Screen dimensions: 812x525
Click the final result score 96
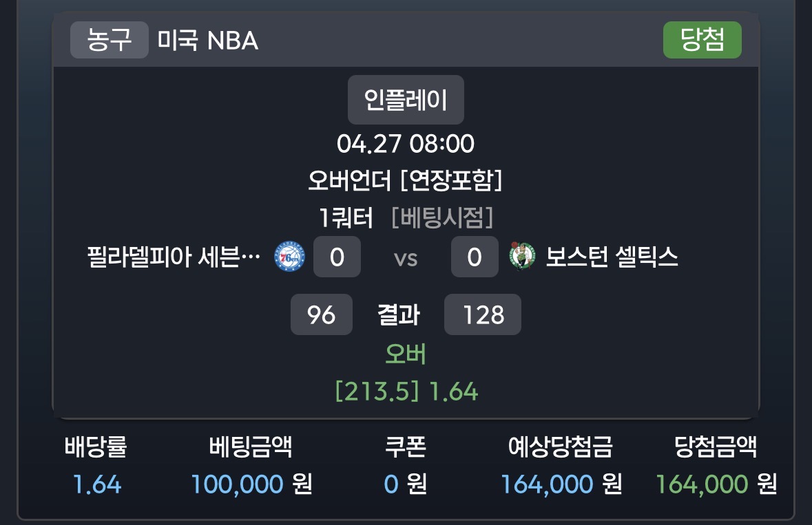pyautogui.click(x=322, y=315)
